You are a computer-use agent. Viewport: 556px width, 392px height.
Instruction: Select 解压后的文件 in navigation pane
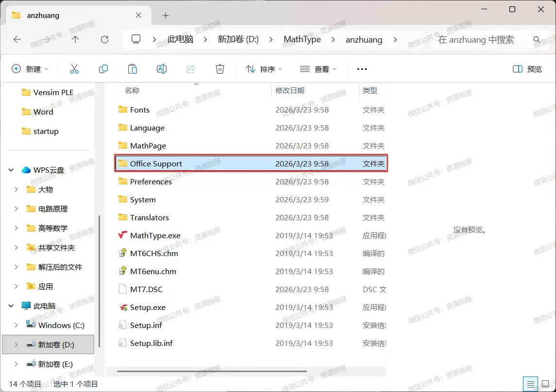(x=54, y=267)
